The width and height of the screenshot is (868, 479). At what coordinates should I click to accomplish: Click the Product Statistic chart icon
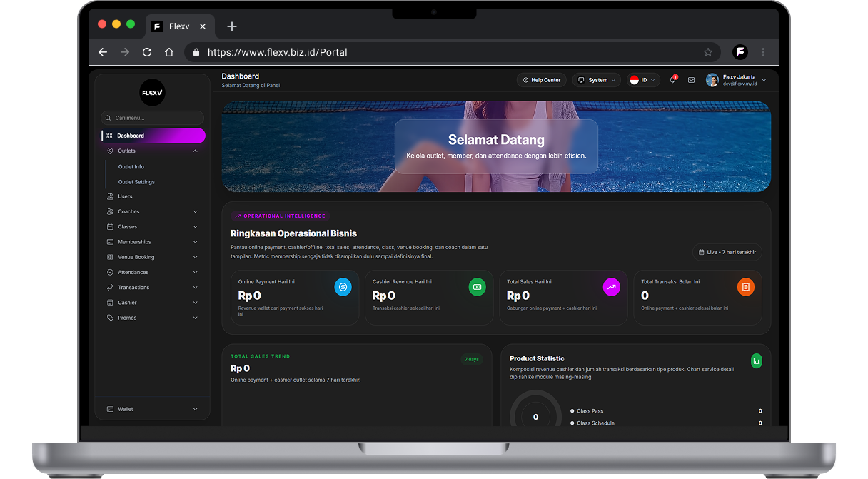[757, 360]
